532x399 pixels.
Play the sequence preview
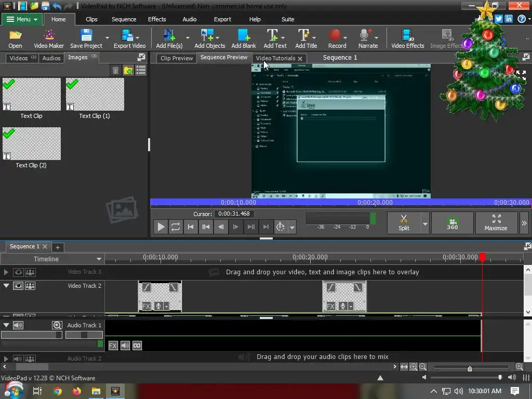(161, 227)
